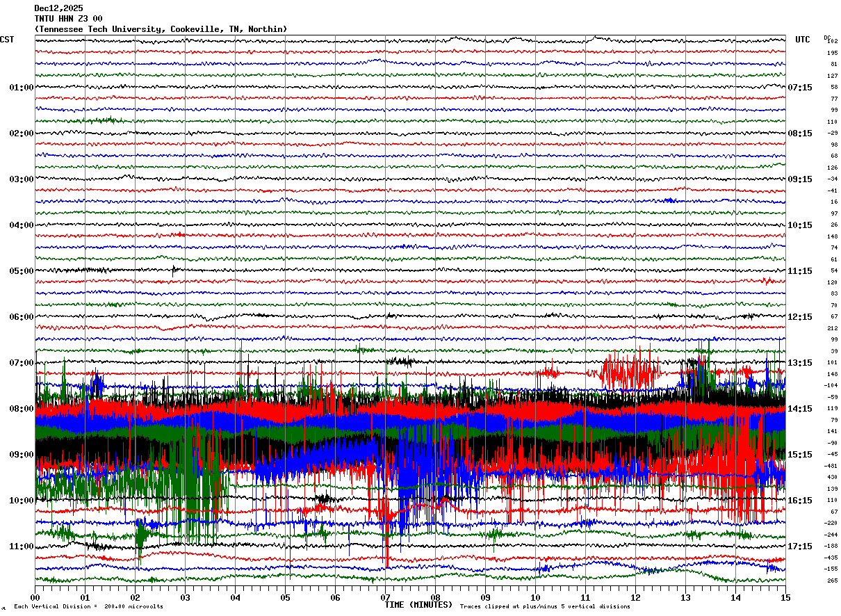Click the -481 DC offset value
The image size is (841, 616).
[x=831, y=466]
